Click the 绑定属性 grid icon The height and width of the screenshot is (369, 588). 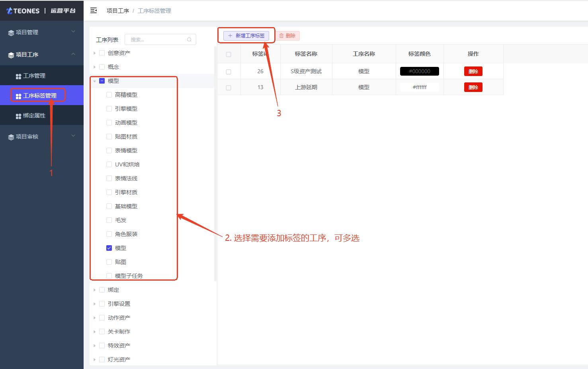[x=18, y=116]
